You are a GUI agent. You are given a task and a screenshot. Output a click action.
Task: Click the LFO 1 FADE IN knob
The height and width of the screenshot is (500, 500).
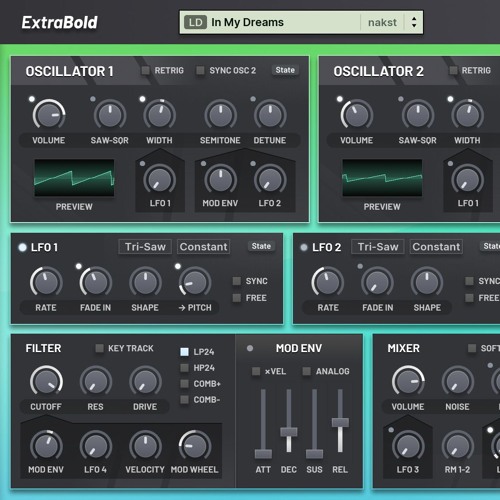click(x=96, y=282)
